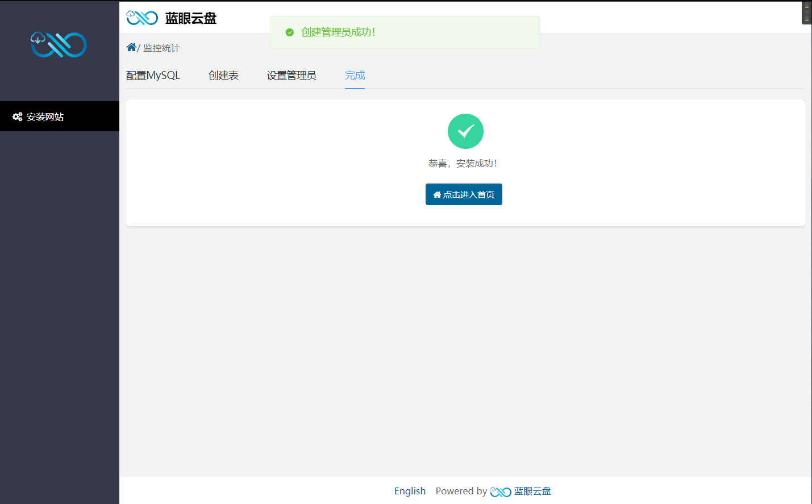Switch to the 设置管理员 tab
812x504 pixels.
[x=292, y=75]
